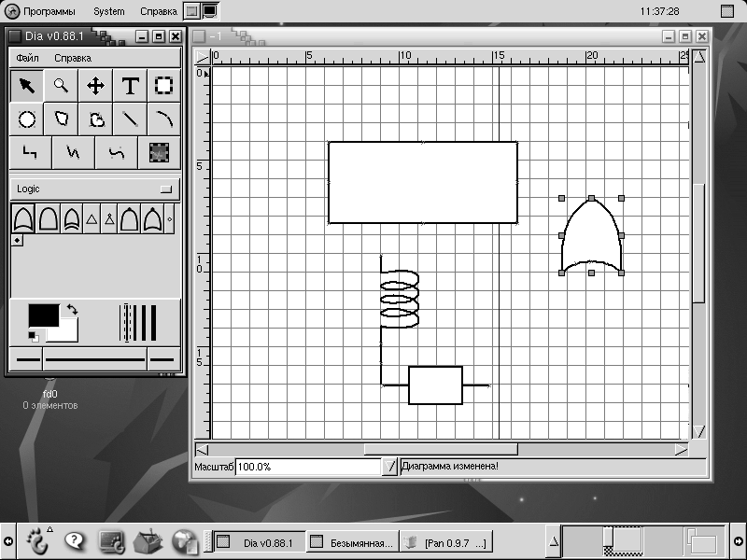Switch to Pan 0.9.7 taskbar button
Screen dimensions: 747x560
coord(448,541)
